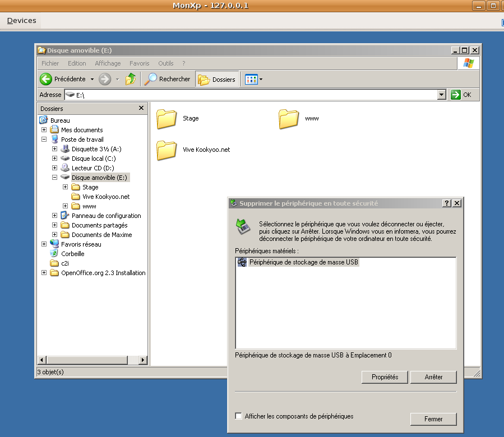504x437 pixels.
Task: Expand Stage folder in tree
Action: coord(65,187)
